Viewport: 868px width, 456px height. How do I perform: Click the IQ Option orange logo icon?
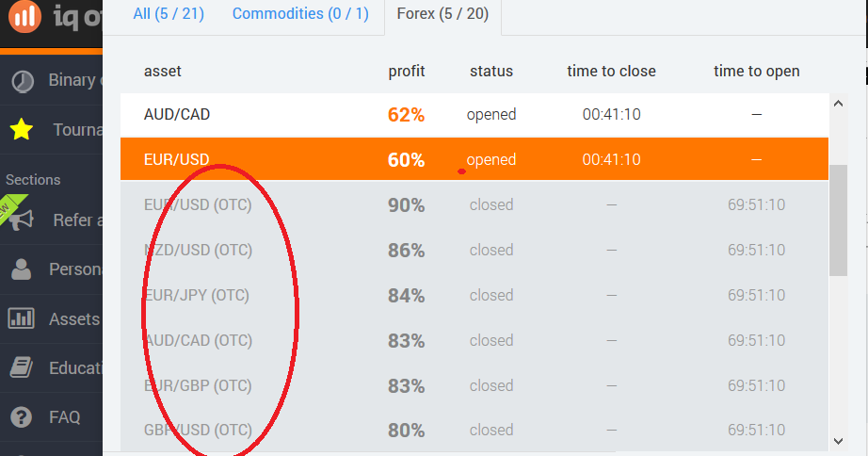pos(24,15)
